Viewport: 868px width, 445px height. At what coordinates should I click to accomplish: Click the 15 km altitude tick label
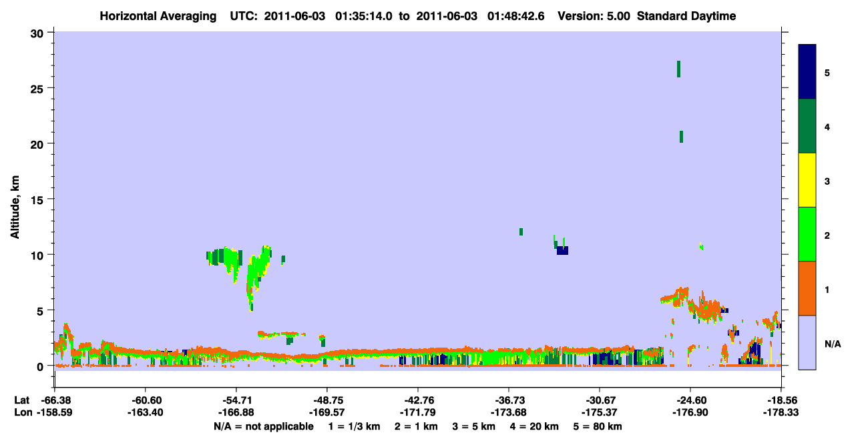[40, 199]
